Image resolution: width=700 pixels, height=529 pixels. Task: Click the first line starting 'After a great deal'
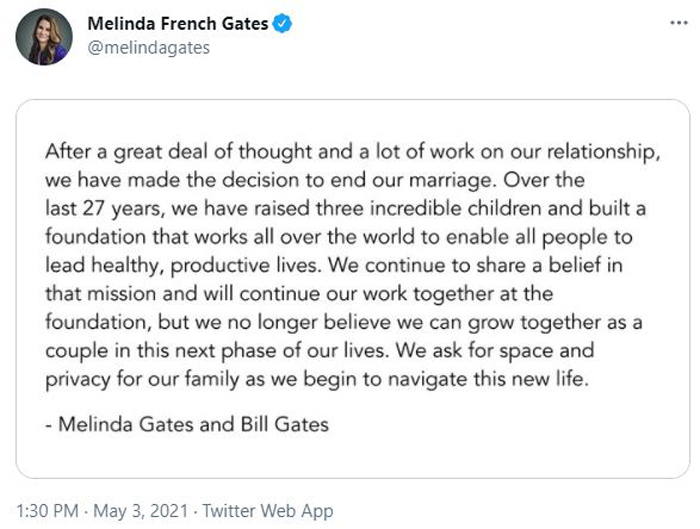(353, 152)
